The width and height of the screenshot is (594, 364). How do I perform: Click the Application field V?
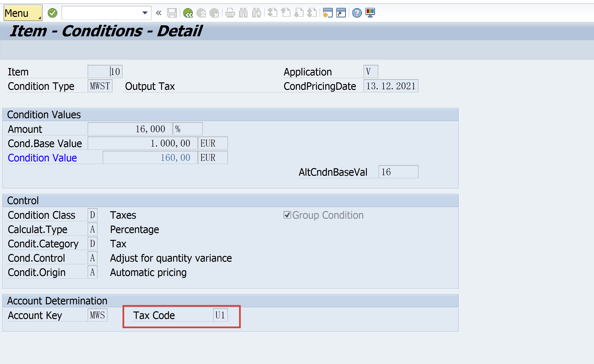click(371, 72)
